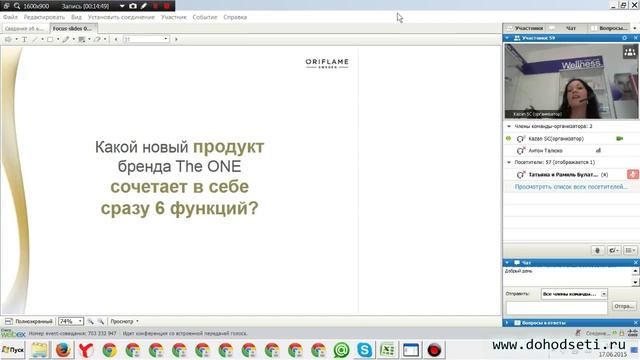Stop the screen recording

[167, 6]
